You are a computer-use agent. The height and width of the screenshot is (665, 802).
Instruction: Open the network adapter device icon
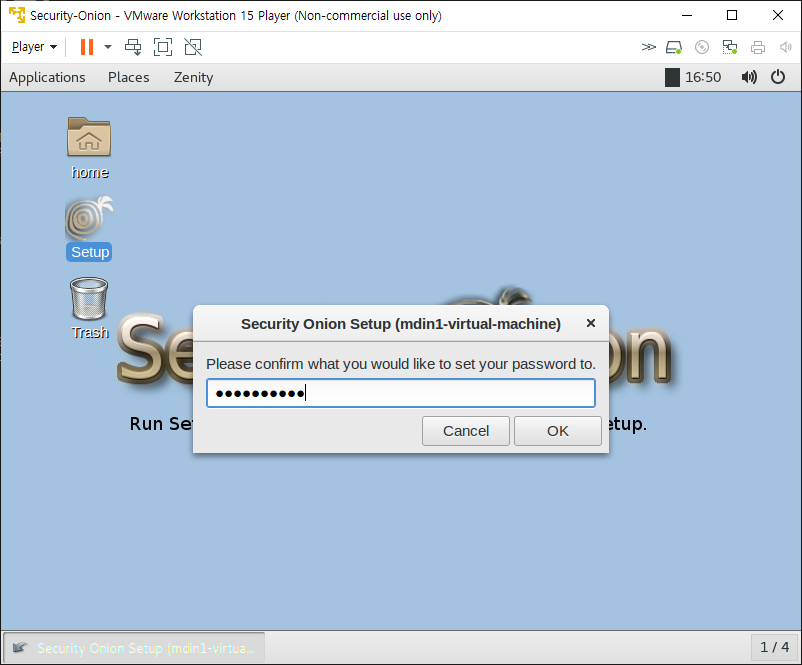tap(730, 47)
